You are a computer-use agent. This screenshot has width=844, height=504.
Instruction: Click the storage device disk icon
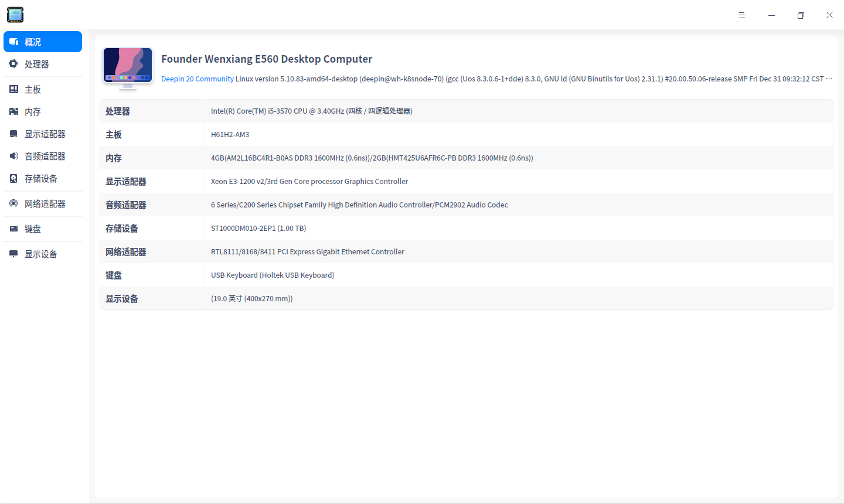(x=13, y=179)
